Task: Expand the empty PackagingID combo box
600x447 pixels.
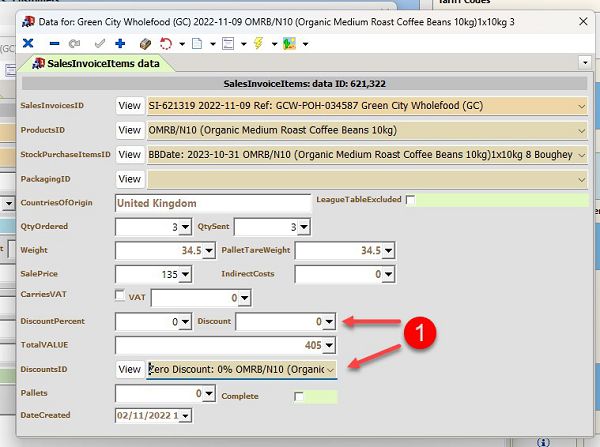Action: [581, 180]
